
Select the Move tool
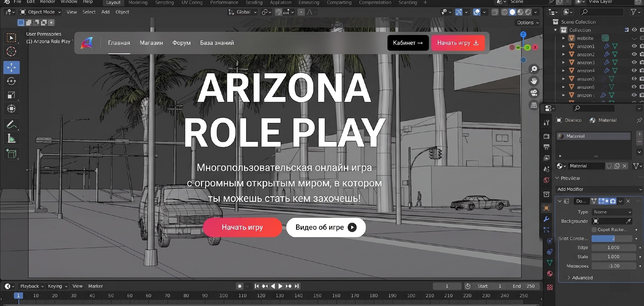click(x=11, y=67)
